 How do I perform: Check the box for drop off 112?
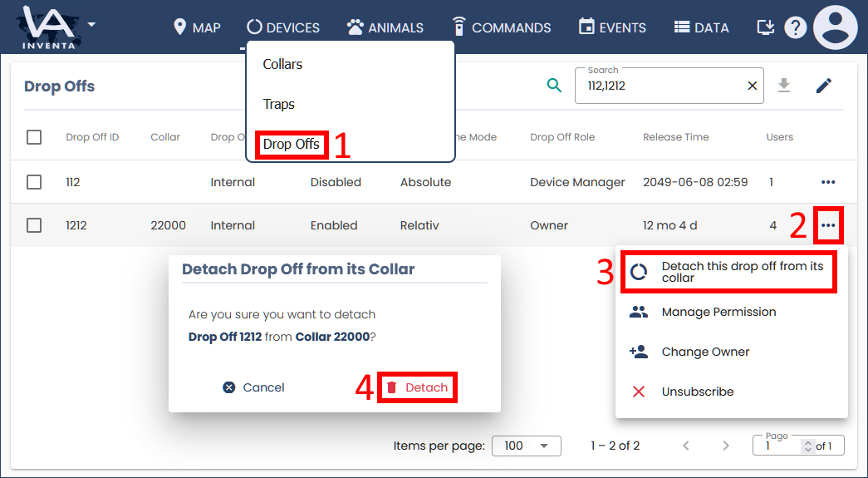click(34, 182)
